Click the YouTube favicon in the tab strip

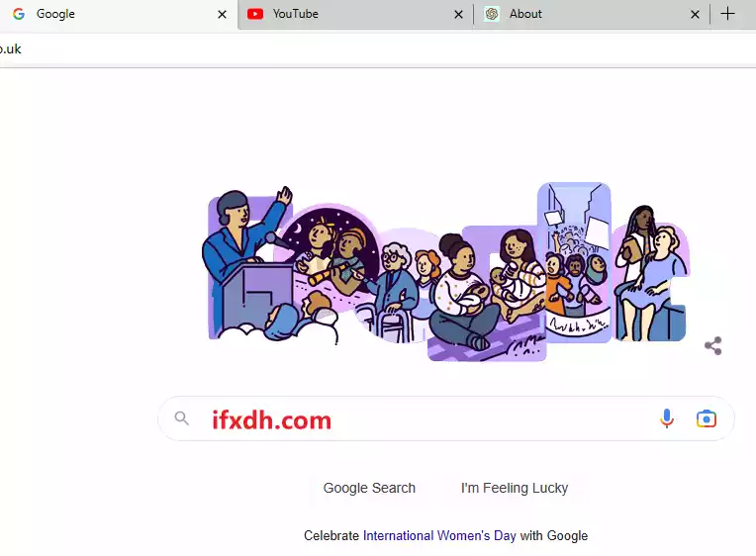(x=255, y=14)
